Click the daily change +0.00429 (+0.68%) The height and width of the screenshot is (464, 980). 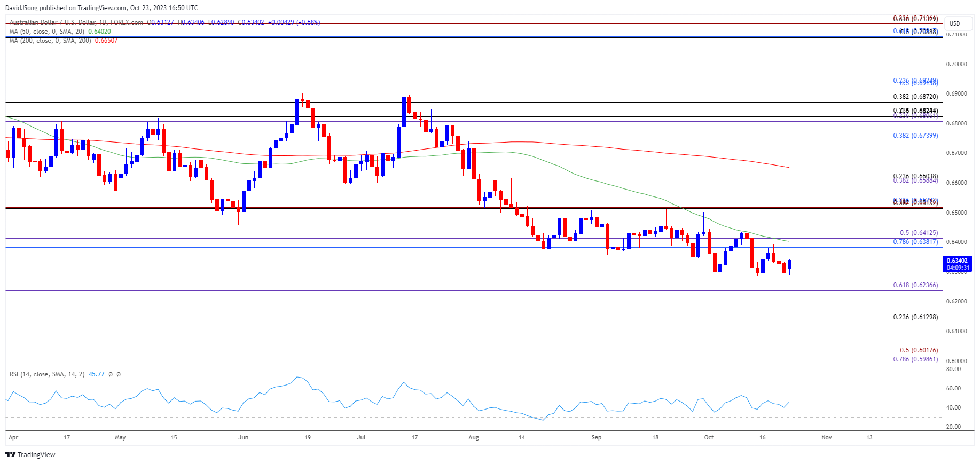pyautogui.click(x=294, y=22)
